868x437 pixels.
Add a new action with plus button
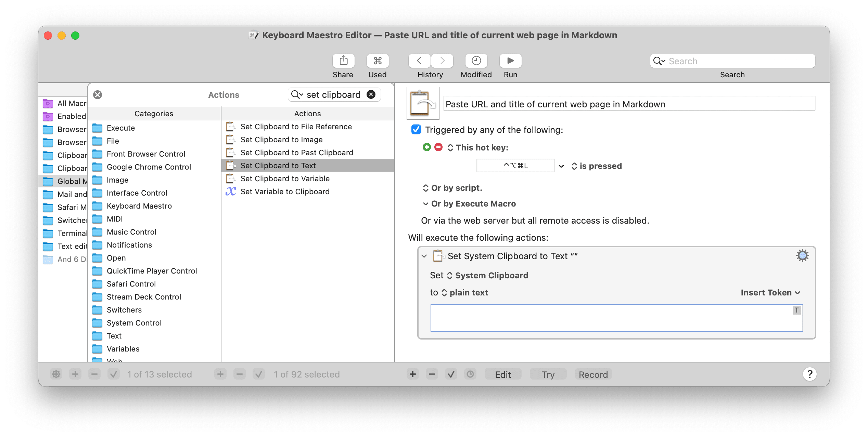point(413,374)
